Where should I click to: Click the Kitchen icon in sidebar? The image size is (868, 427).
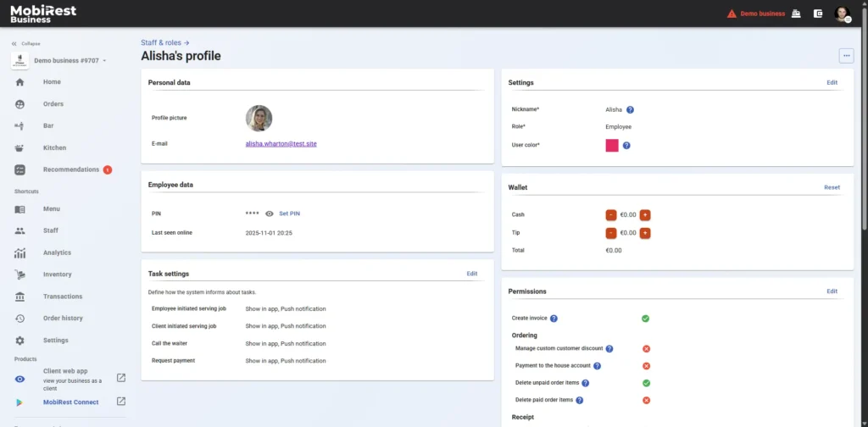19,147
